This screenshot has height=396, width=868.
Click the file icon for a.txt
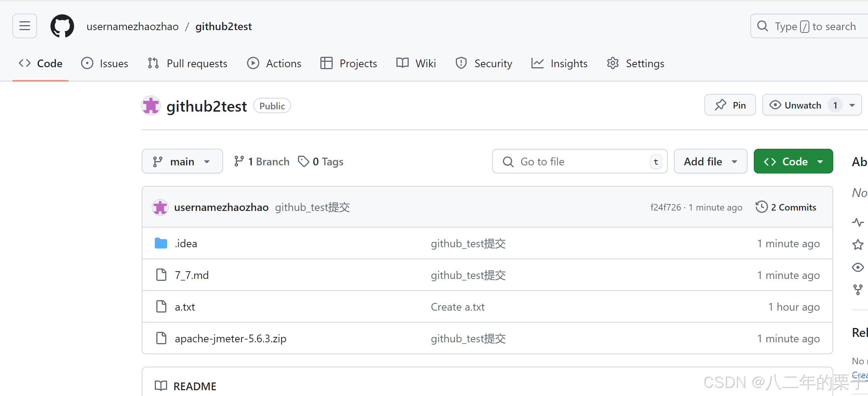click(161, 307)
